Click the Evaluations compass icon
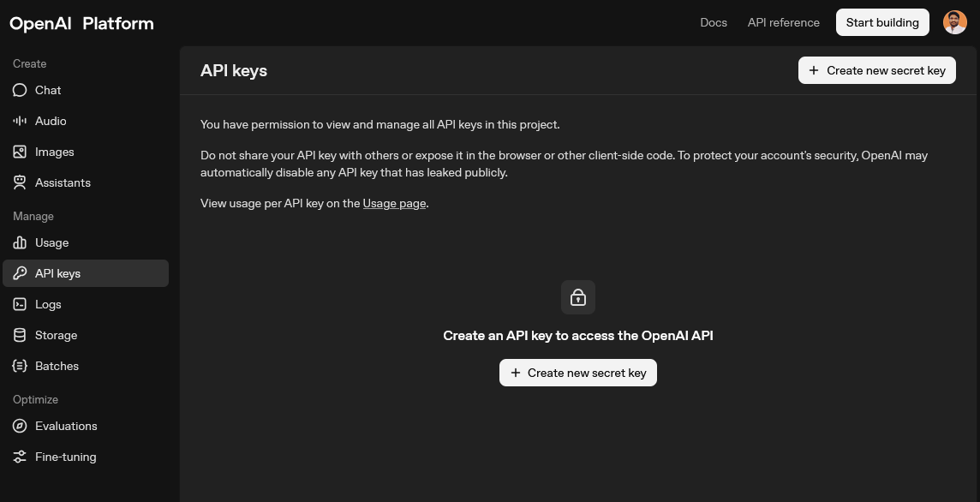Viewport: 980px width, 502px height. (20, 426)
